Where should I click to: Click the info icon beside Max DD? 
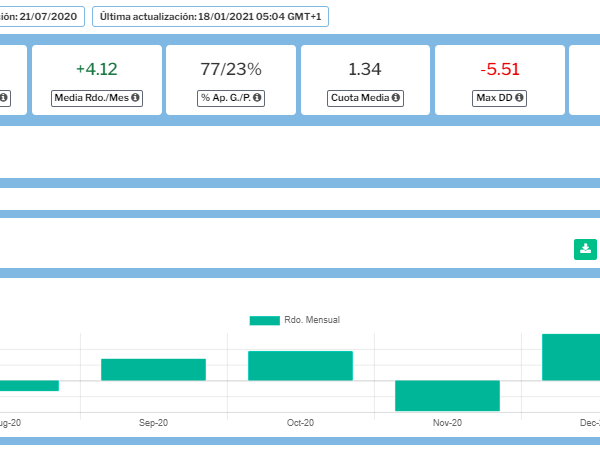(x=521, y=98)
